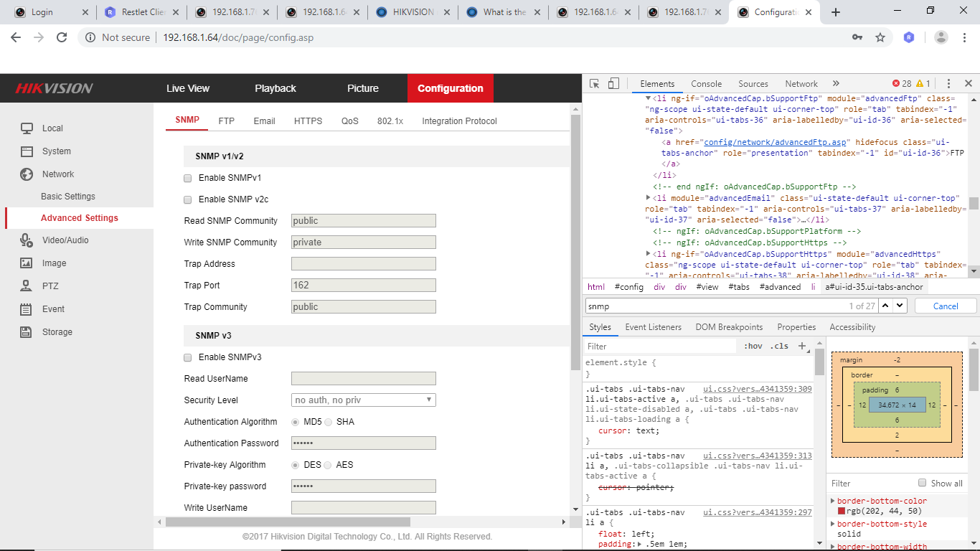Tick the Enable SNMPv3 checkbox
Screen dimensions: 980x551
point(188,357)
